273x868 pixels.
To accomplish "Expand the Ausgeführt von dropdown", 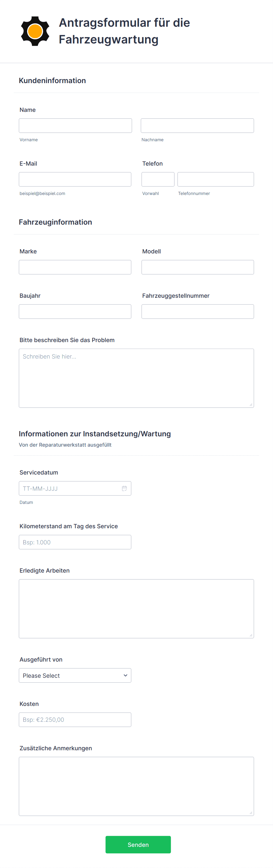I will coord(75,675).
